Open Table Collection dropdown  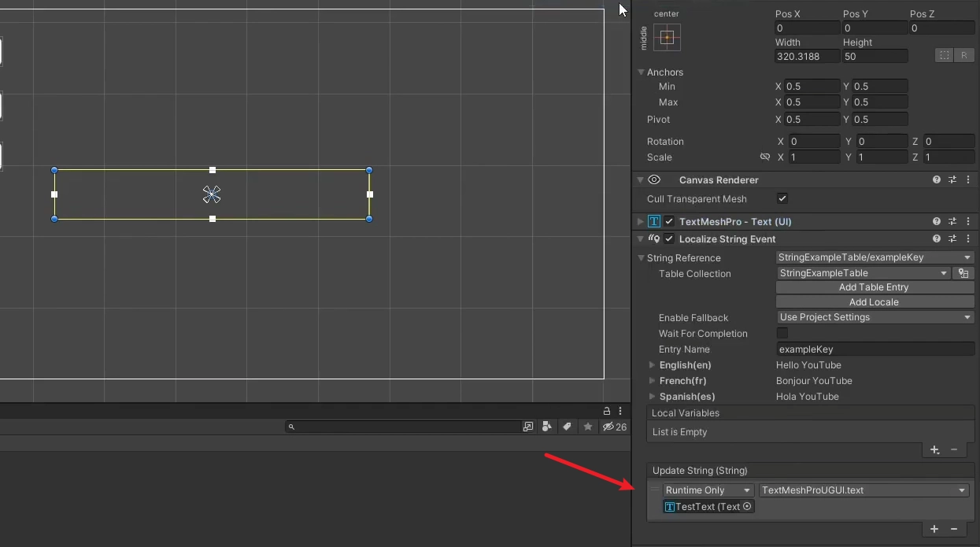pyautogui.click(x=864, y=274)
